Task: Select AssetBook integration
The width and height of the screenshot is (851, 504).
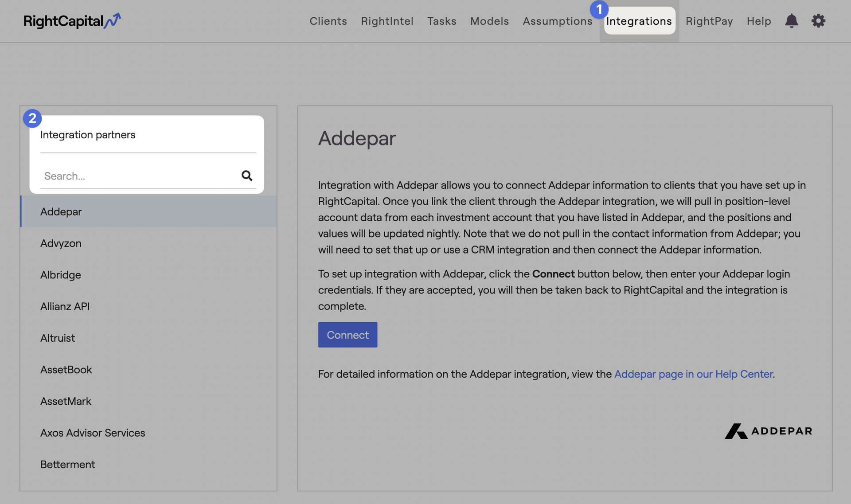Action: pyautogui.click(x=148, y=369)
